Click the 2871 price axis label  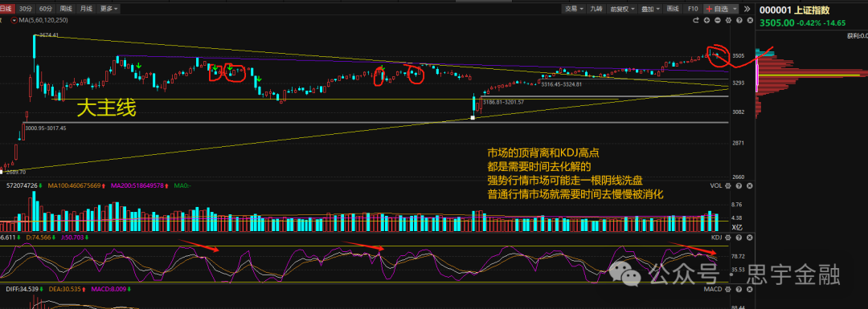(738, 143)
